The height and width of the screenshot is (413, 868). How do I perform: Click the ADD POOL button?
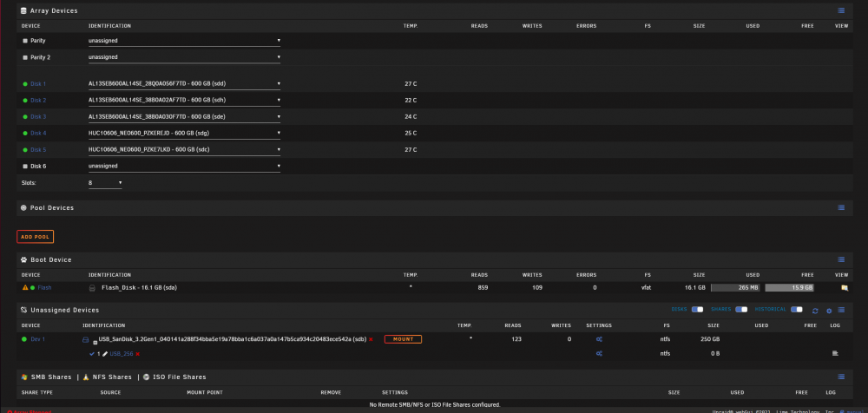[35, 237]
